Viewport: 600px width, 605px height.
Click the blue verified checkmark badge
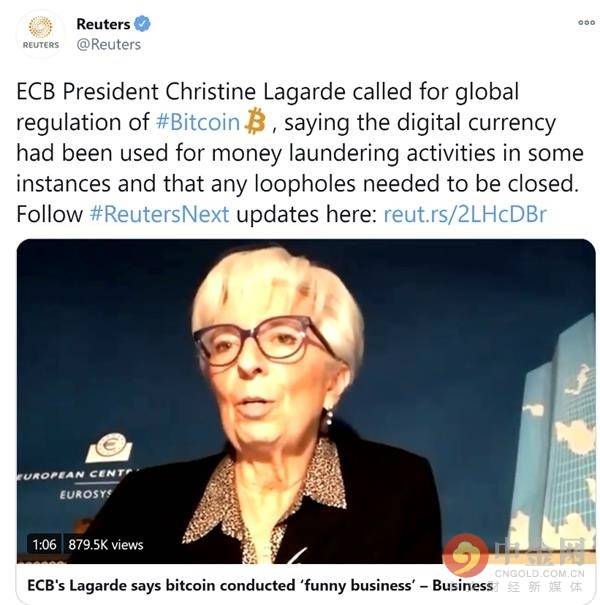coord(142,24)
